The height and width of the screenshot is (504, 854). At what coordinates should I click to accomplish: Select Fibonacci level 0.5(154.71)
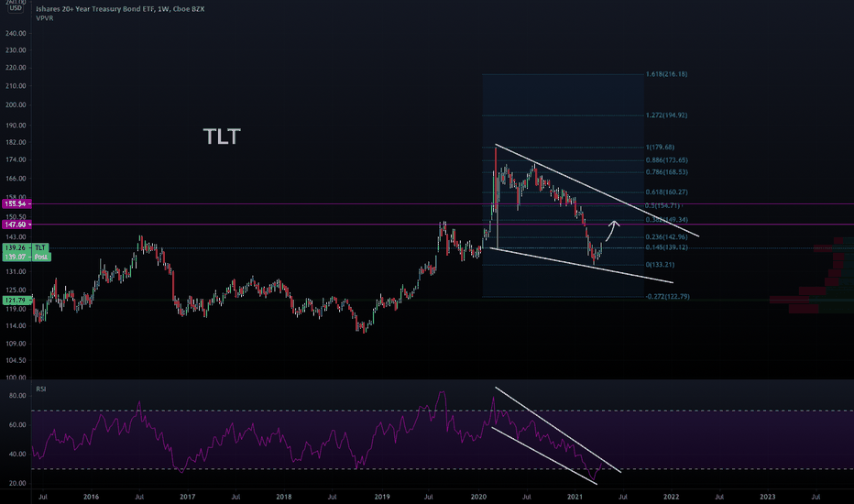pyautogui.click(x=662, y=205)
